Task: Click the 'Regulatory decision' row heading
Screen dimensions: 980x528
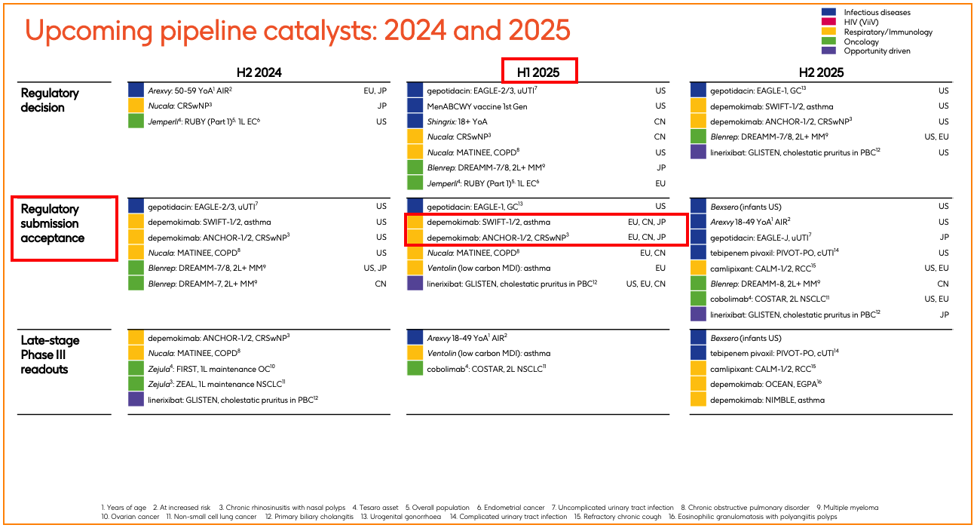Action: point(50,100)
